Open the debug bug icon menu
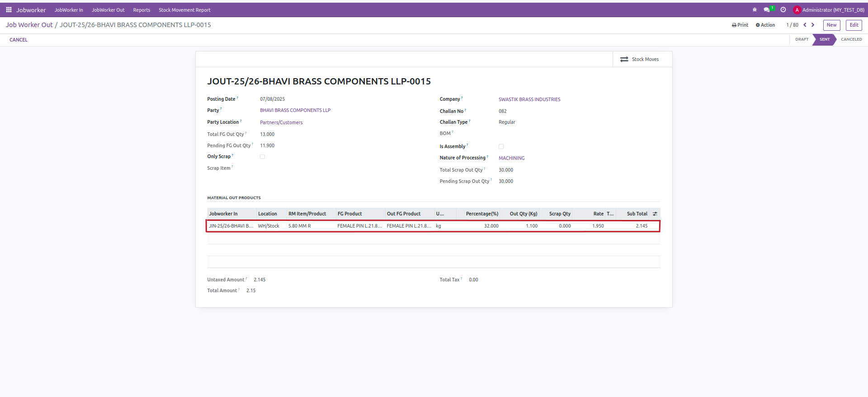 pyautogui.click(x=755, y=10)
